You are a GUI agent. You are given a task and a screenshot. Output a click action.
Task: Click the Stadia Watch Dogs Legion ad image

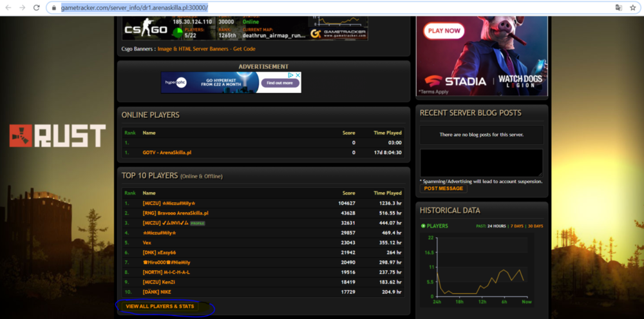pos(482,56)
